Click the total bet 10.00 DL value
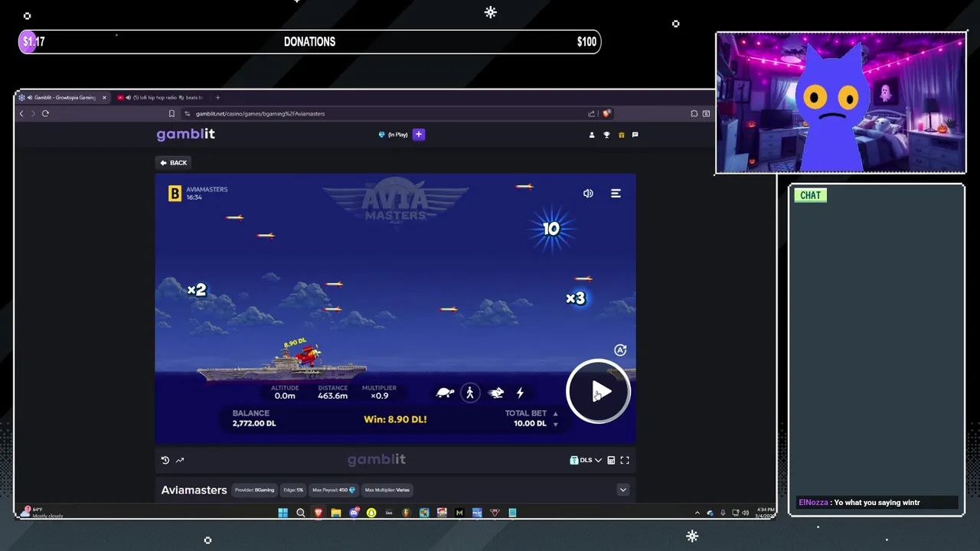 coord(530,423)
